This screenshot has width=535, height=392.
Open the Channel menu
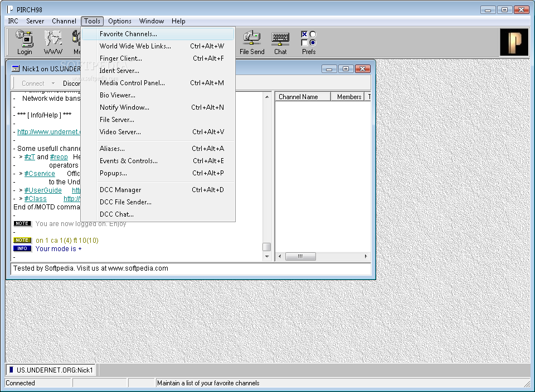tap(64, 21)
